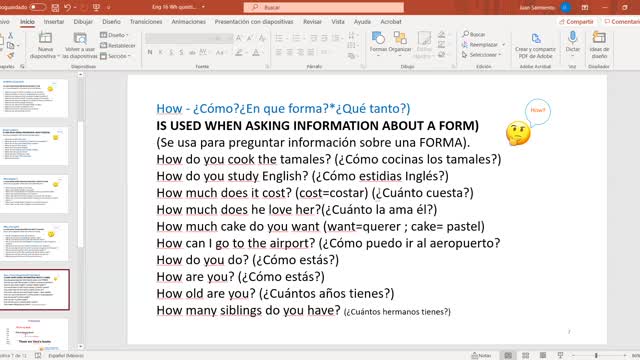The image size is (640, 360).
Task: Expand the Reemplazar dropdown arrow
Action: (504, 44)
